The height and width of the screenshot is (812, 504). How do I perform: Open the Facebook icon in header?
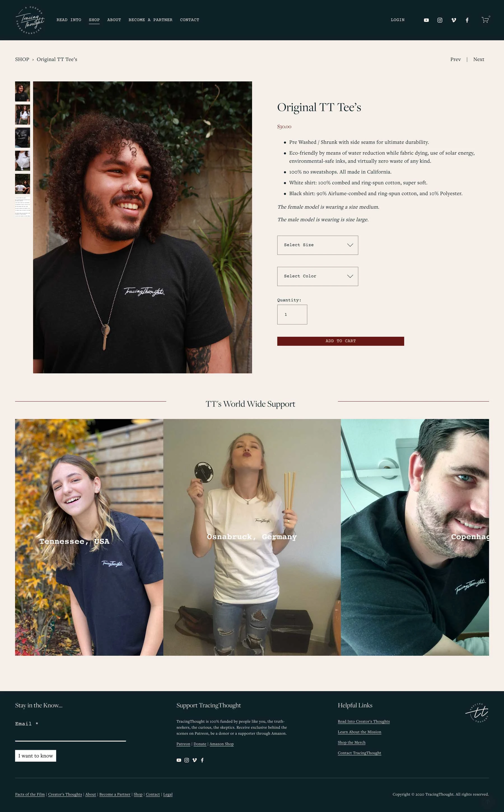[467, 20]
